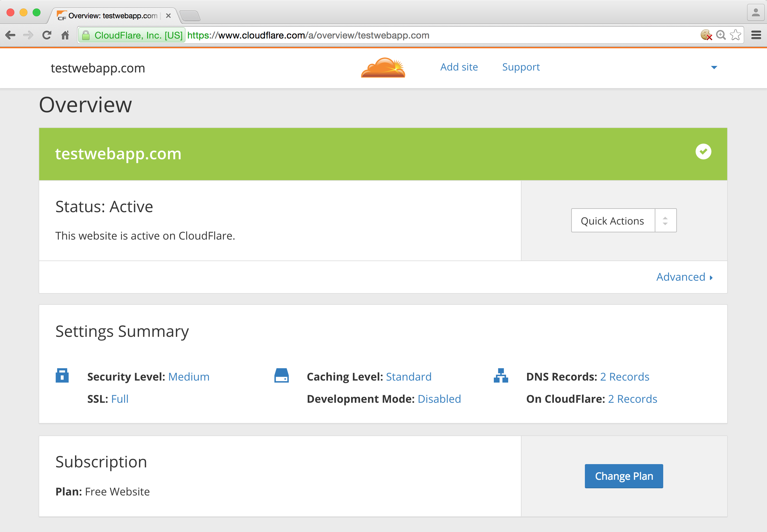Open the Quick Actions dropdown

[x=623, y=220]
